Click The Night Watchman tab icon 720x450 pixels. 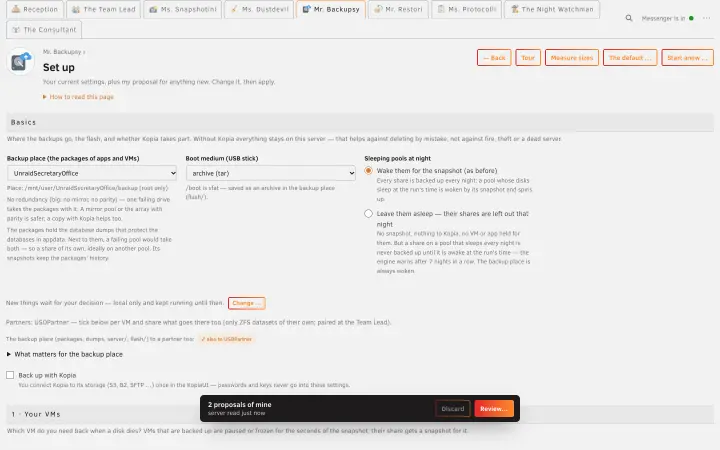click(515, 9)
